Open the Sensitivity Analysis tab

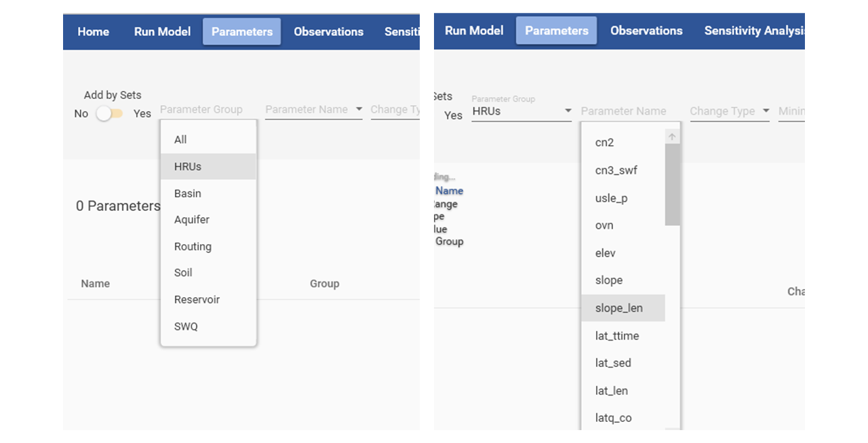click(x=754, y=31)
